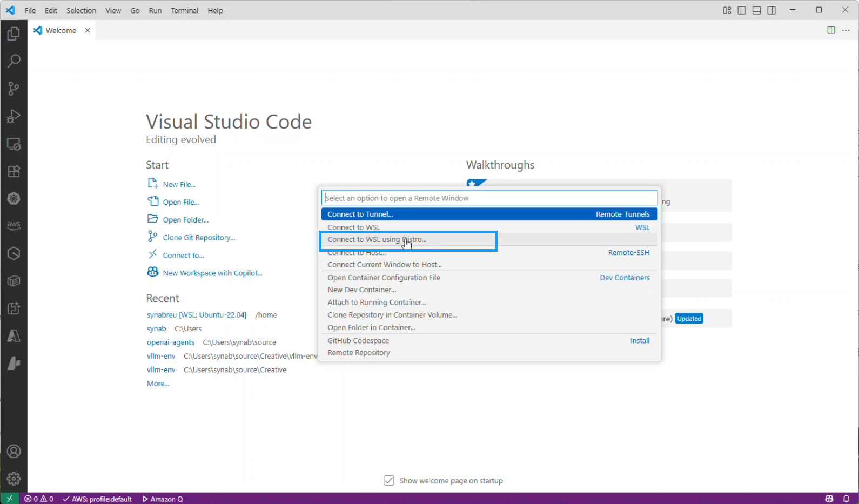Viewport: 859px width, 504px height.
Task: Open the Azure icon in activity bar
Action: (x=14, y=336)
